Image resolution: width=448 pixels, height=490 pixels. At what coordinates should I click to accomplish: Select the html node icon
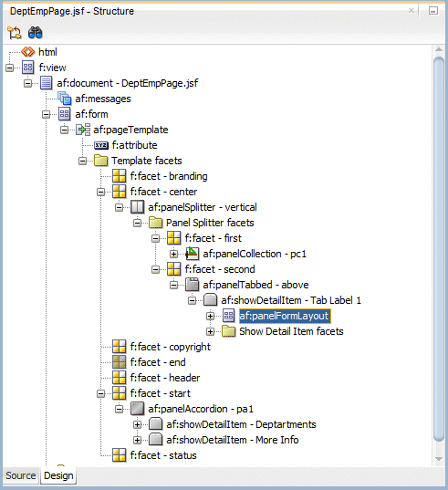27,52
